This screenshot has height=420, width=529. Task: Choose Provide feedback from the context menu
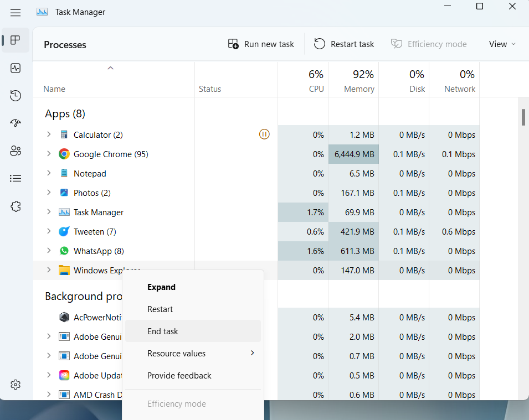pos(193,376)
